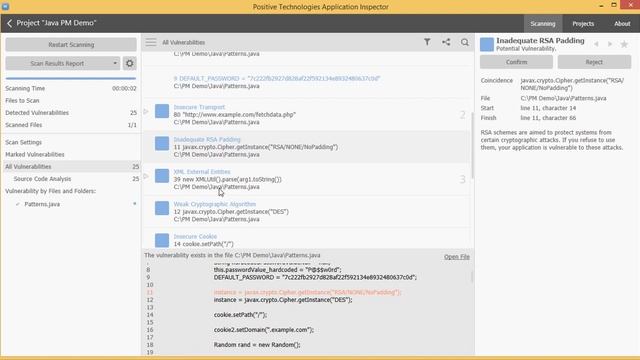Click code line Random rand = new Random()
The image size is (640, 360).
pos(257,344)
